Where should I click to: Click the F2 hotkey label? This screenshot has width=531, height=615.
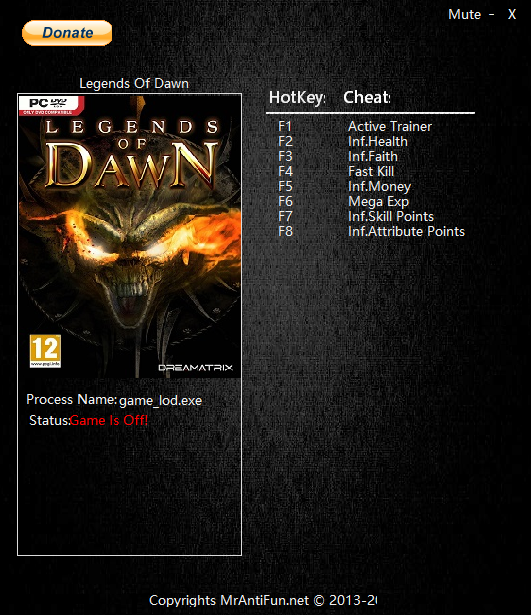click(286, 141)
